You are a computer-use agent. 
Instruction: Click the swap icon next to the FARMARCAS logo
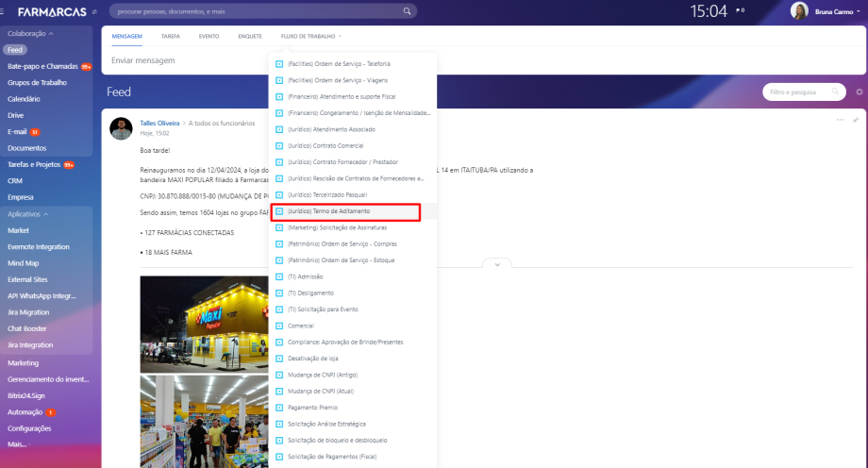coord(93,11)
